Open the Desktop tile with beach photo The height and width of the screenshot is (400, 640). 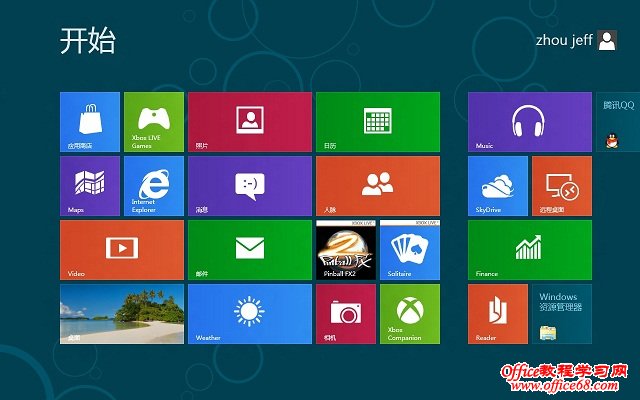pyautogui.click(x=122, y=314)
